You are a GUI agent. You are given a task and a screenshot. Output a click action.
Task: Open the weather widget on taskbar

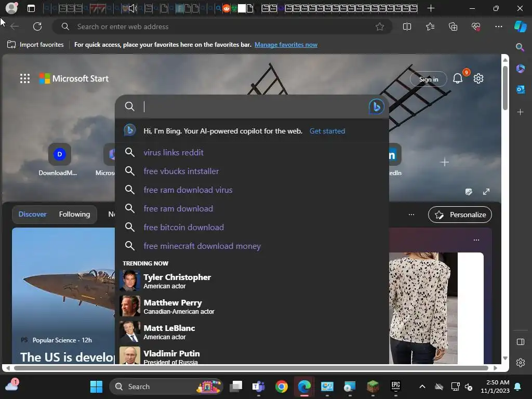click(11, 386)
